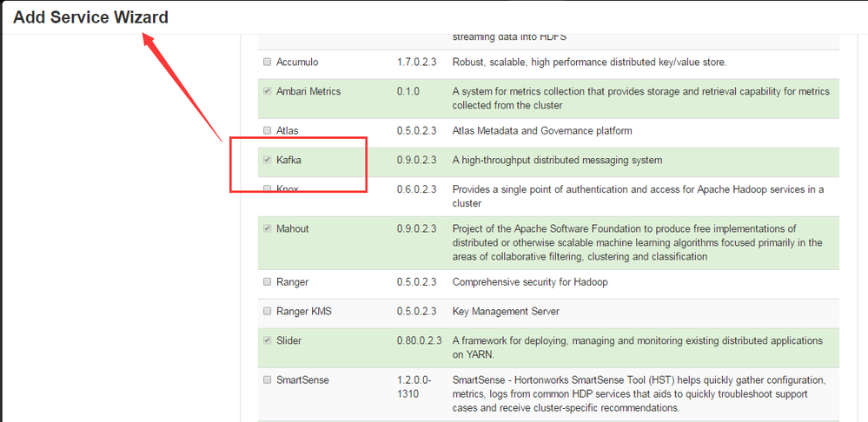Click the Kafka service name
This screenshot has width=868, height=422.
[x=289, y=160]
